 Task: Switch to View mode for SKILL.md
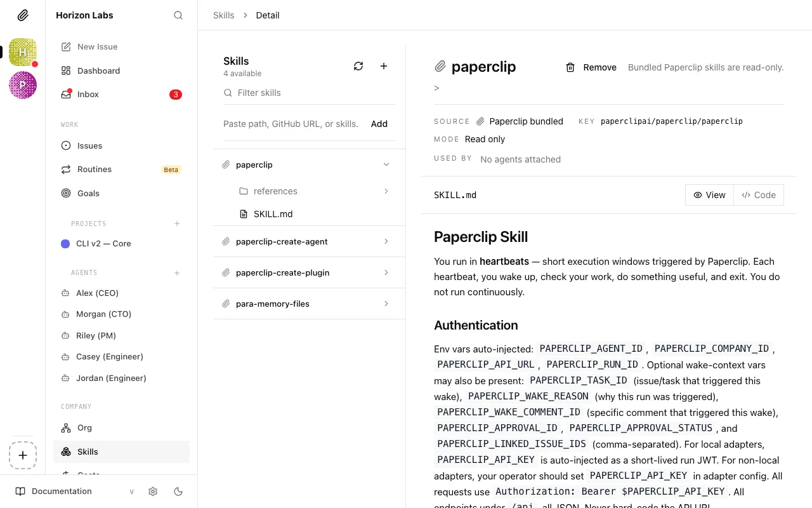click(709, 195)
